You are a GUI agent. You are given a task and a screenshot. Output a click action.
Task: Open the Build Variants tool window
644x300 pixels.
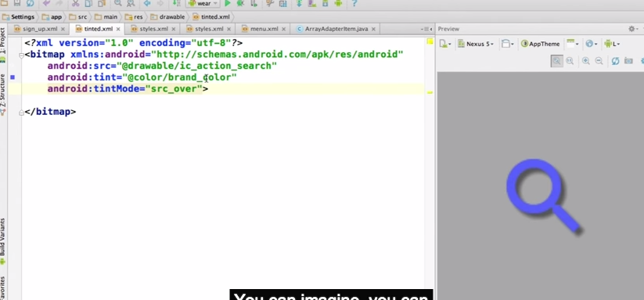pos(3,241)
